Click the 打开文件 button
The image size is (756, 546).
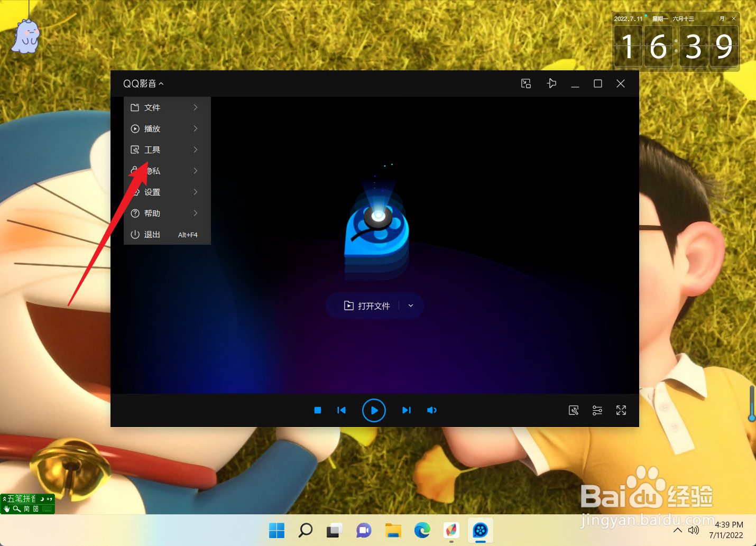tap(367, 306)
